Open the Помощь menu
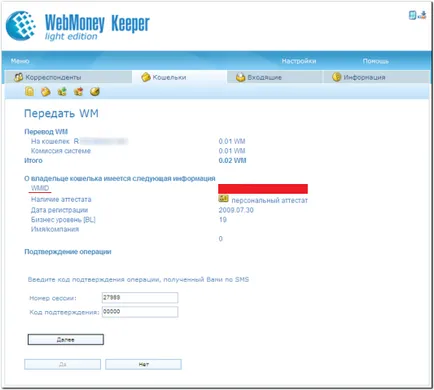 pyautogui.click(x=376, y=61)
